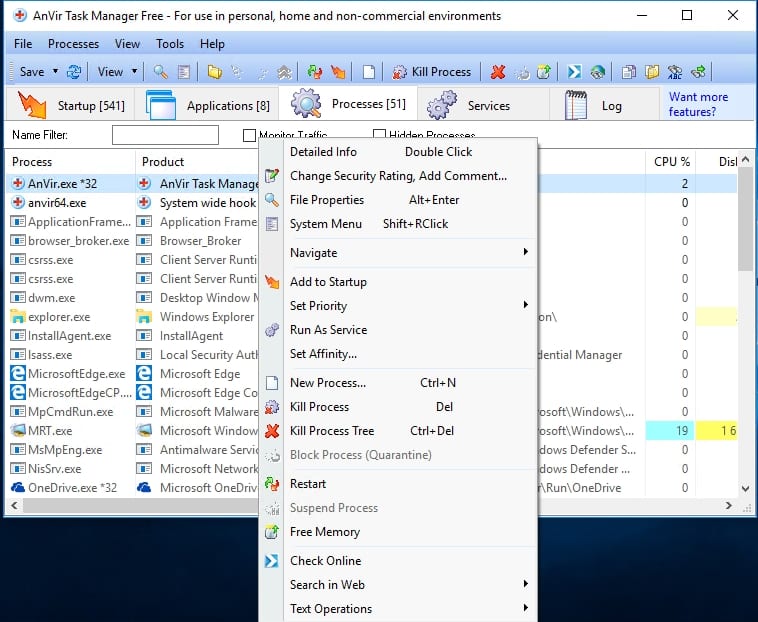758x622 pixels.
Task: Click the green arrows toolbar icon at far right
Action: (x=698, y=72)
